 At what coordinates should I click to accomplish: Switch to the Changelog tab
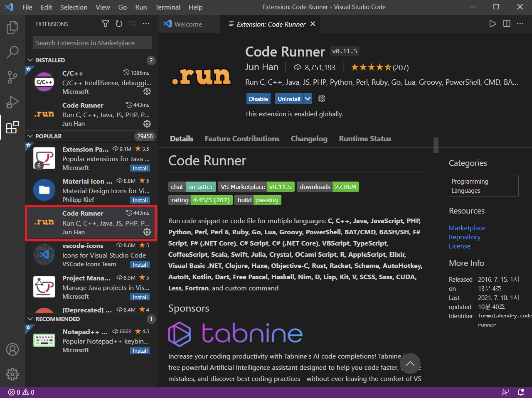tap(309, 139)
